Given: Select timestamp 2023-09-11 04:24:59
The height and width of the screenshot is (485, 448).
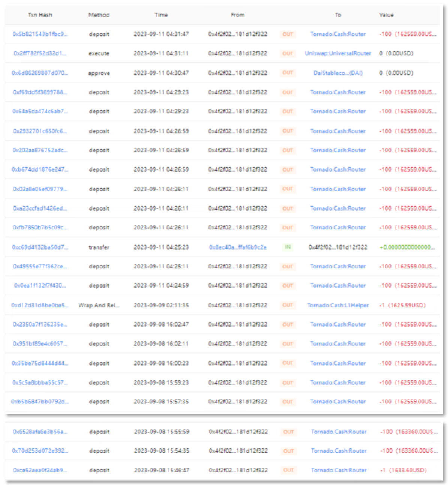Looking at the screenshot, I should (161, 286).
